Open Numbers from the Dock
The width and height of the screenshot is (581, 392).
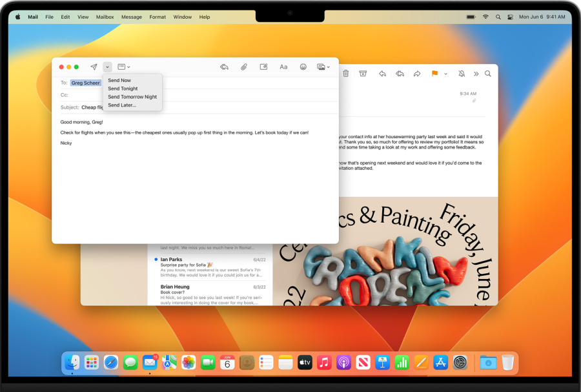[402, 362]
